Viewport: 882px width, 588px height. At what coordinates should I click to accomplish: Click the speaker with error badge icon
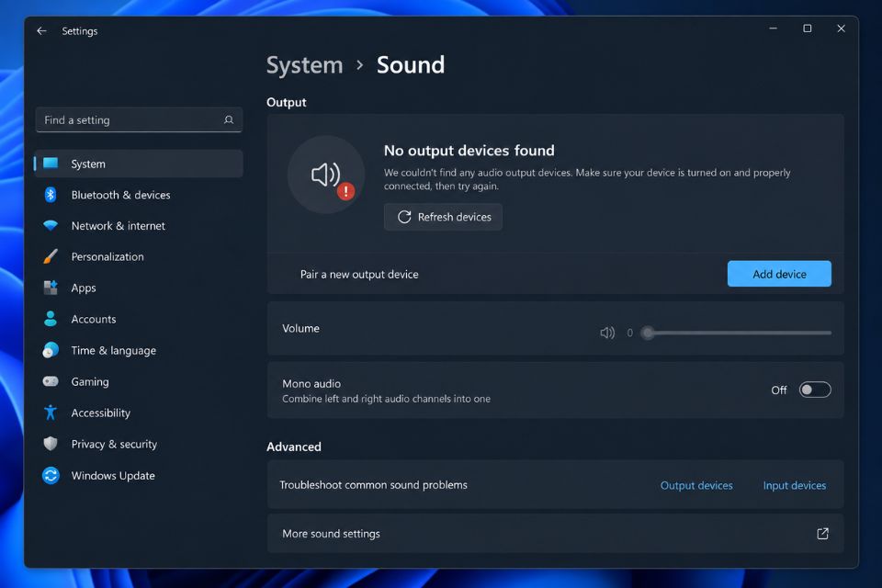326,175
